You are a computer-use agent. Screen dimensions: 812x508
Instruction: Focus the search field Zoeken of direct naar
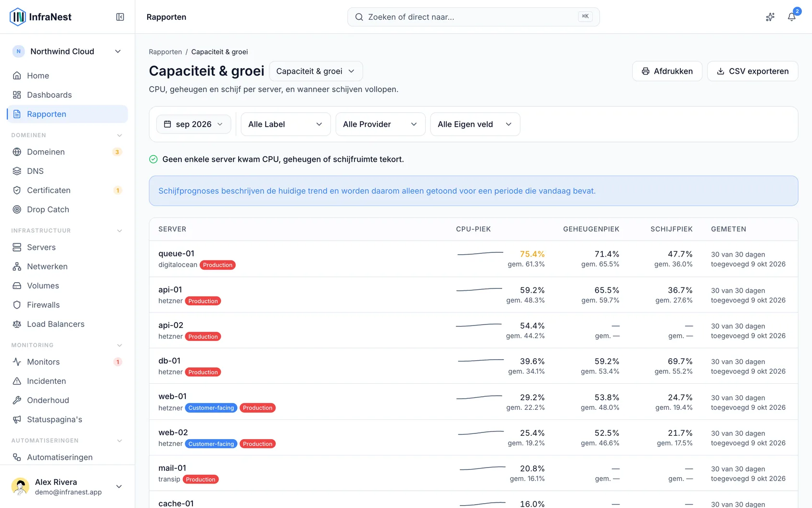473,17
